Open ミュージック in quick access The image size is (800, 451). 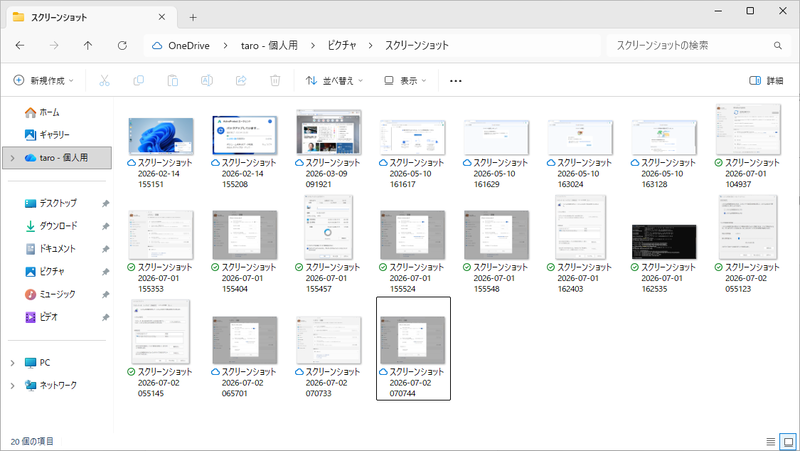coord(50,294)
